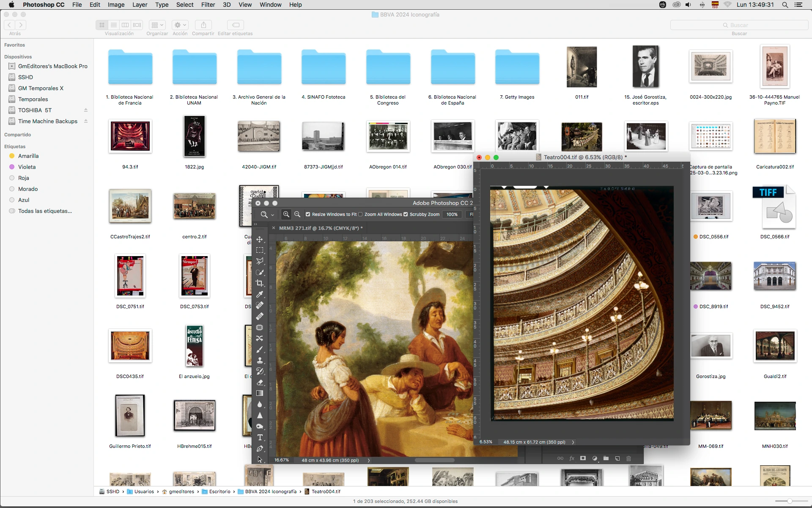Select the Move tool in Photoshop toolbar
This screenshot has width=812, height=508.
point(260,239)
